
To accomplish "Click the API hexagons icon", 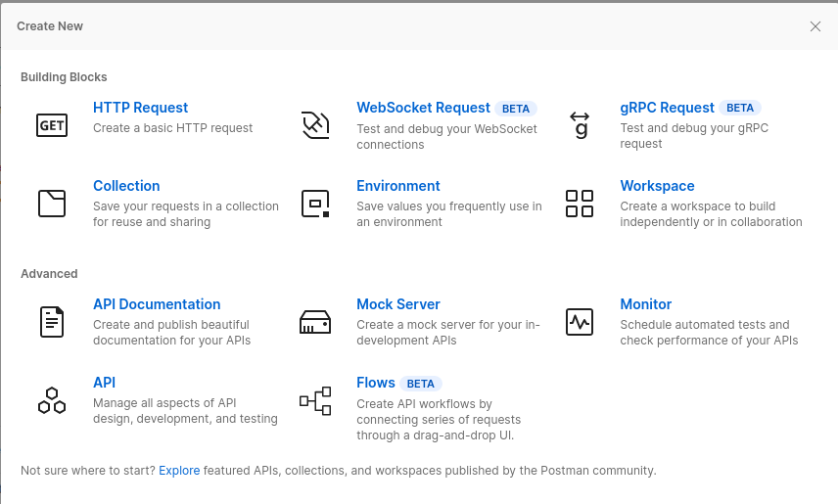I will click(x=51, y=399).
